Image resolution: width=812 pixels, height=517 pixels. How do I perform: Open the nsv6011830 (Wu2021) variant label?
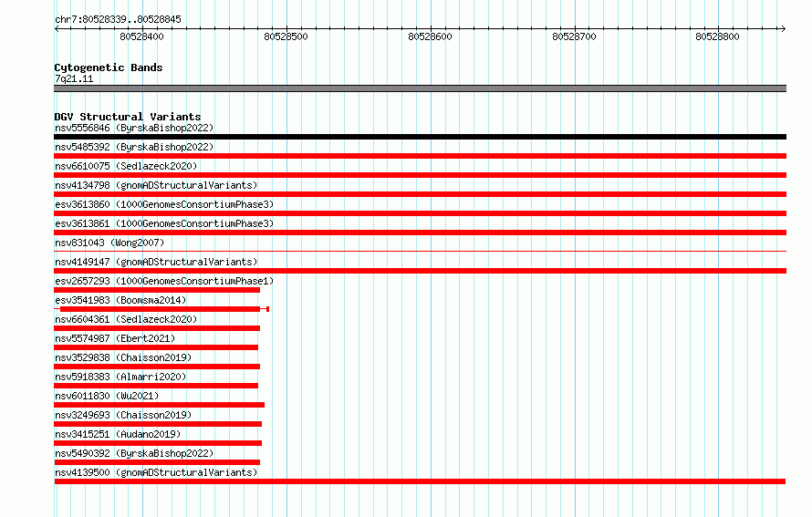pos(107,396)
